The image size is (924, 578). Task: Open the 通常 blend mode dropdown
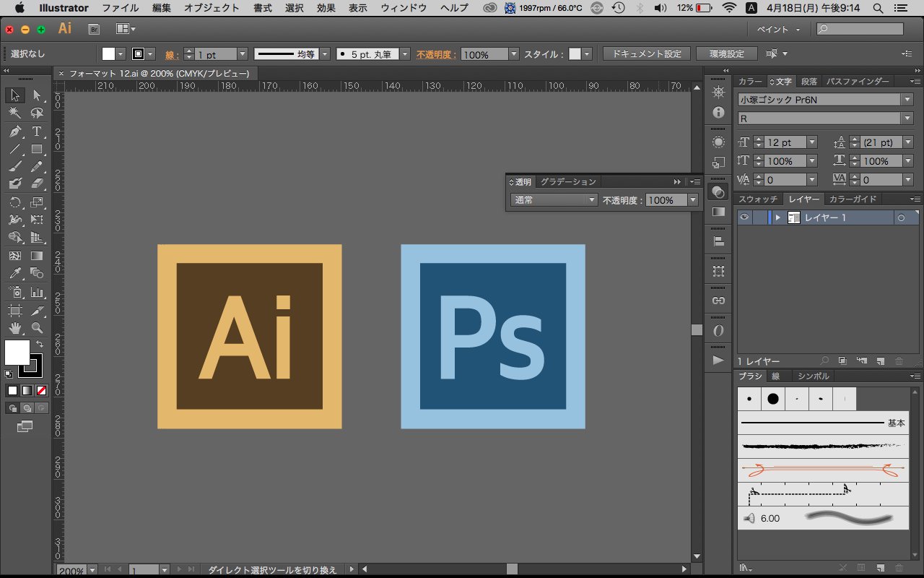pos(554,200)
